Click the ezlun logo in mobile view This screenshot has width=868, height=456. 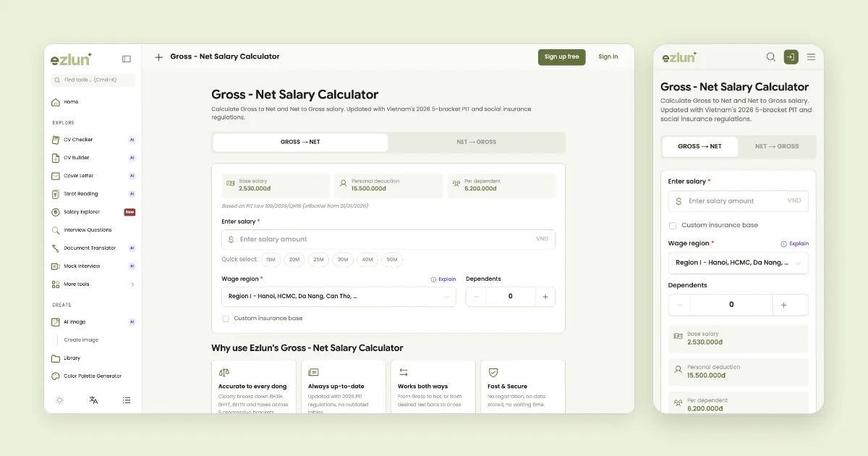coord(679,57)
